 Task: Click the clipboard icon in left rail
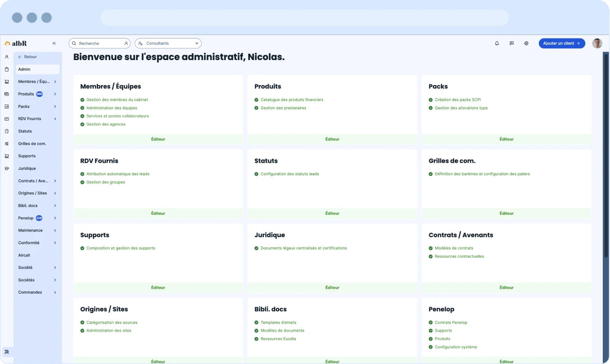point(7,69)
